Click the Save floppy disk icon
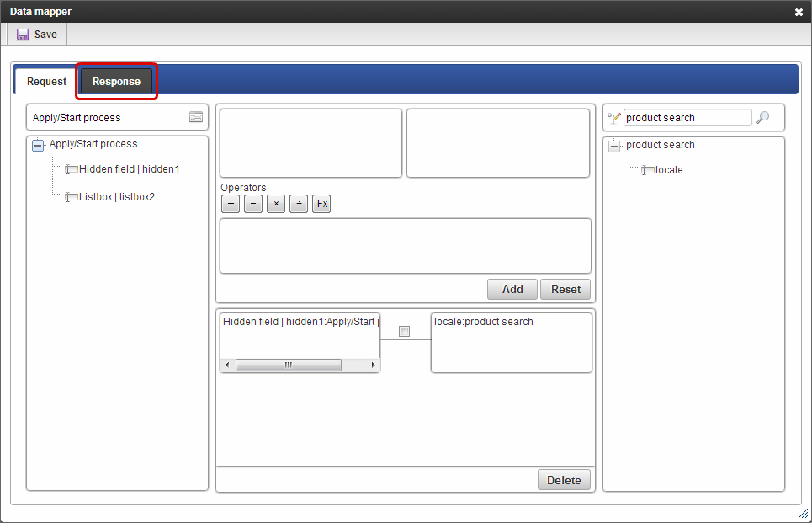 (x=22, y=35)
